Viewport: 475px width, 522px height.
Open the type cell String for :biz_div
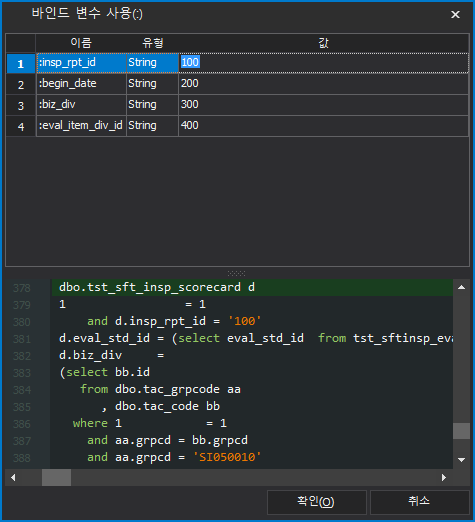tap(152, 105)
